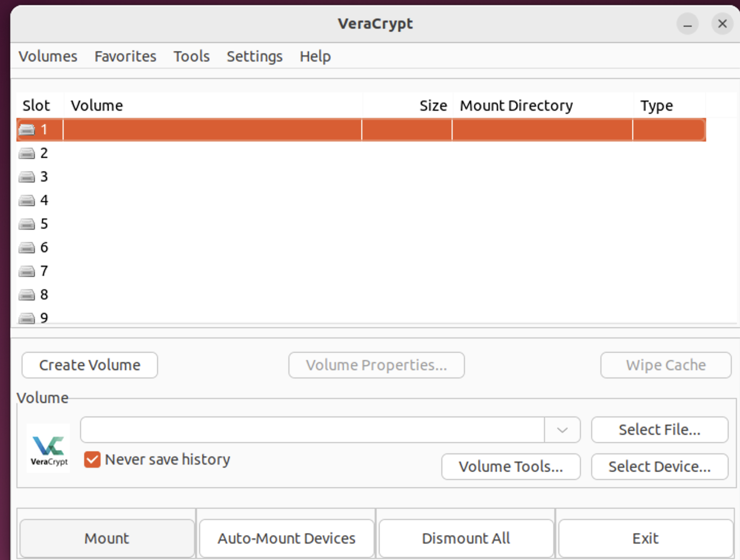Viewport: 740px width, 560px height.
Task: Select the drive icon for slot 6
Action: tap(27, 248)
